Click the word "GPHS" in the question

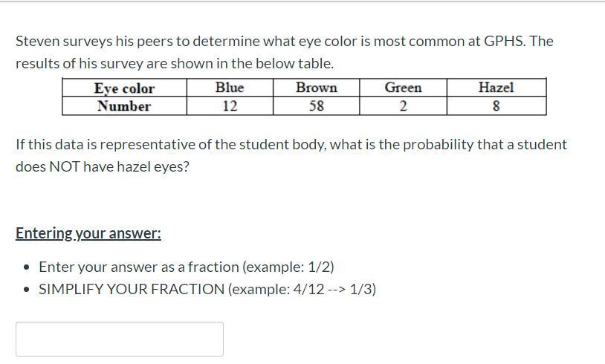point(504,41)
